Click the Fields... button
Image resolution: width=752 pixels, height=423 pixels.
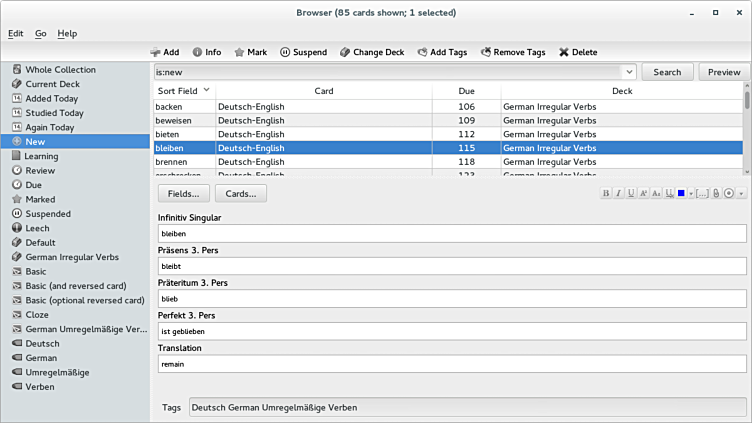tap(183, 193)
